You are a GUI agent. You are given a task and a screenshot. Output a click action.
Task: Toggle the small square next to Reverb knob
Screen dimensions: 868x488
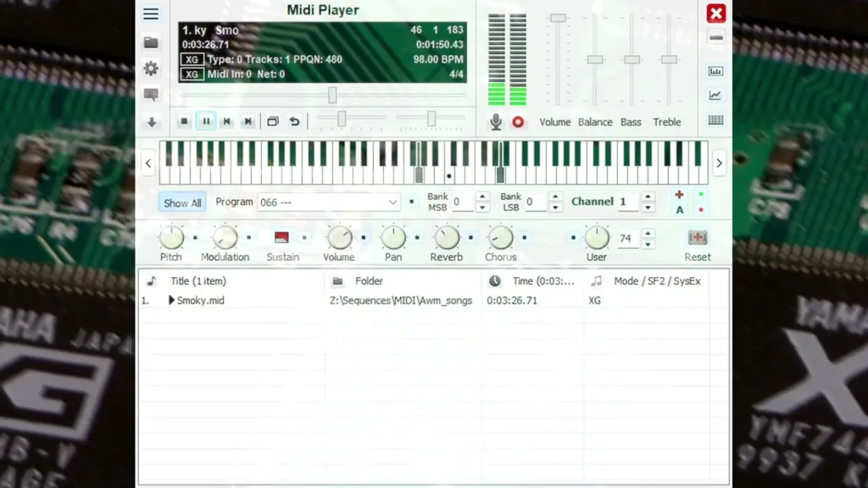[x=470, y=238]
